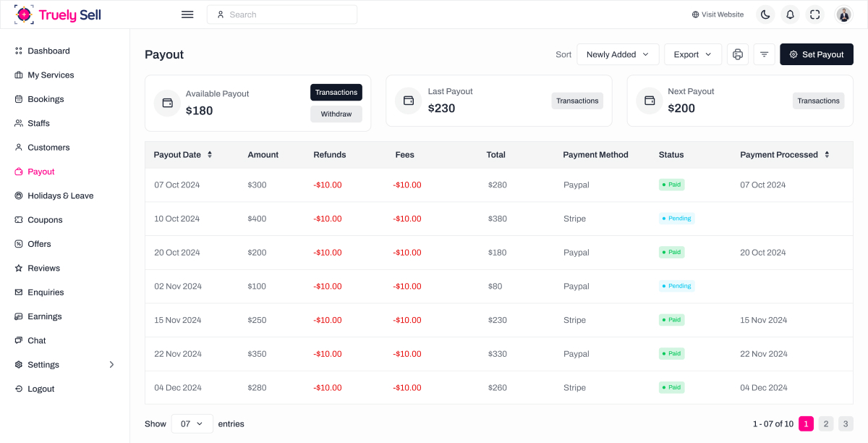This screenshot has width=868, height=443.
Task: Expand the Settings sidebar submenu
Action: tap(111, 365)
